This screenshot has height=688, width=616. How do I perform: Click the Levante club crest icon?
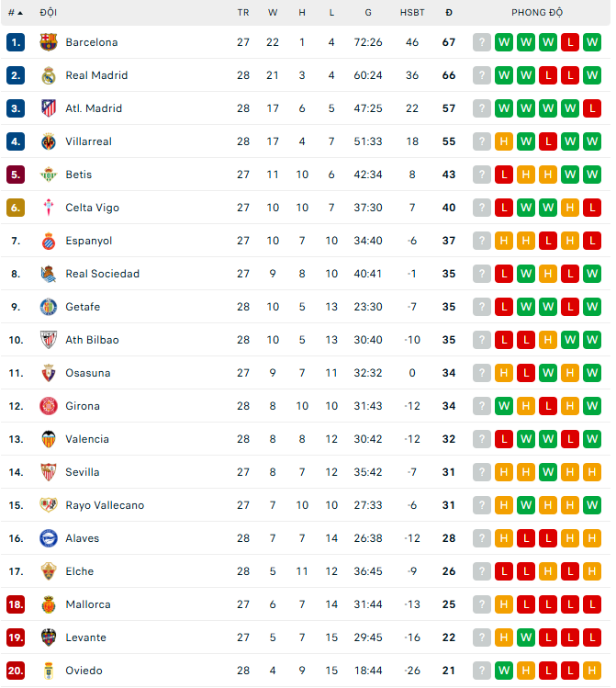coord(49,637)
